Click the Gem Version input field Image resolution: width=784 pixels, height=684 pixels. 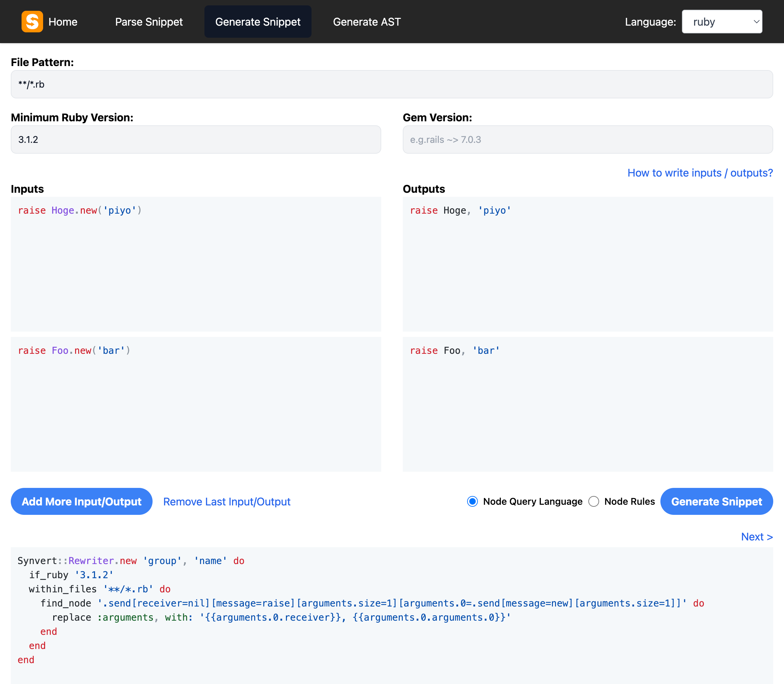click(588, 140)
